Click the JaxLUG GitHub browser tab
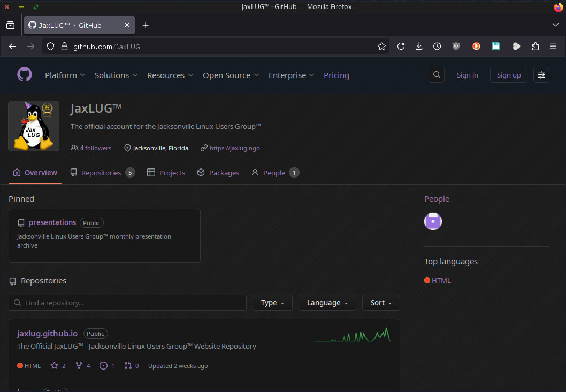Viewport: 566px width, 392px height. (x=79, y=25)
